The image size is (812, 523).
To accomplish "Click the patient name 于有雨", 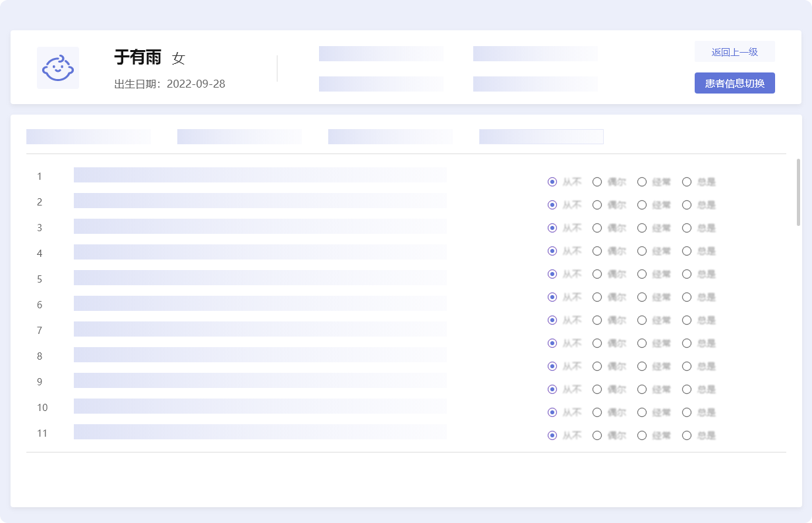I will coord(138,58).
